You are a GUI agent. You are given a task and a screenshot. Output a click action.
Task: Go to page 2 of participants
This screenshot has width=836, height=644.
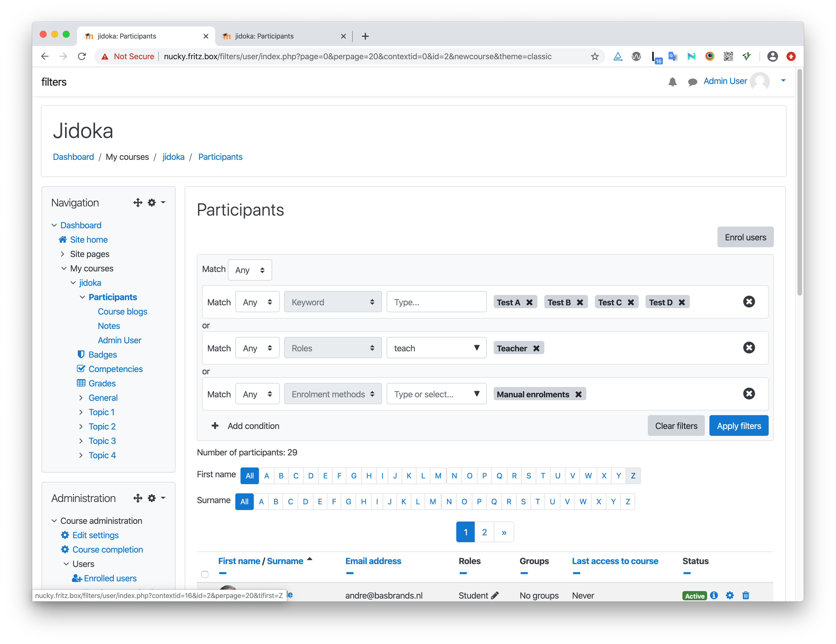pos(484,532)
